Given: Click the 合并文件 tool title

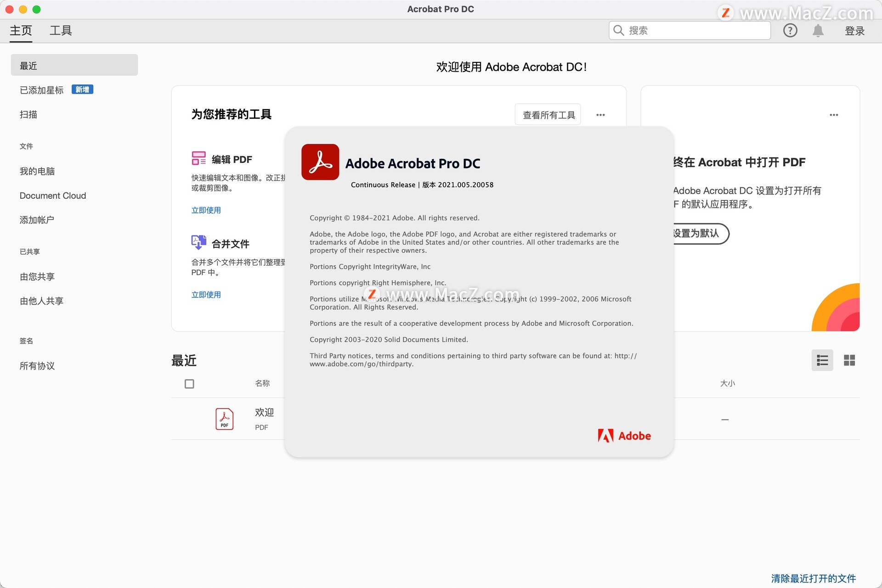Looking at the screenshot, I should [x=230, y=244].
